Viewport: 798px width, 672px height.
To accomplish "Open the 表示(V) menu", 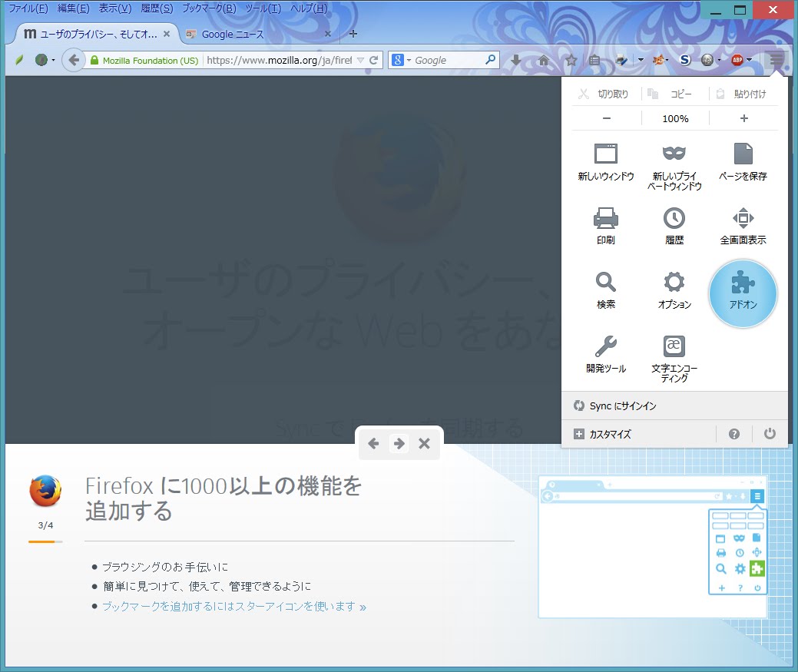I will click(x=115, y=8).
